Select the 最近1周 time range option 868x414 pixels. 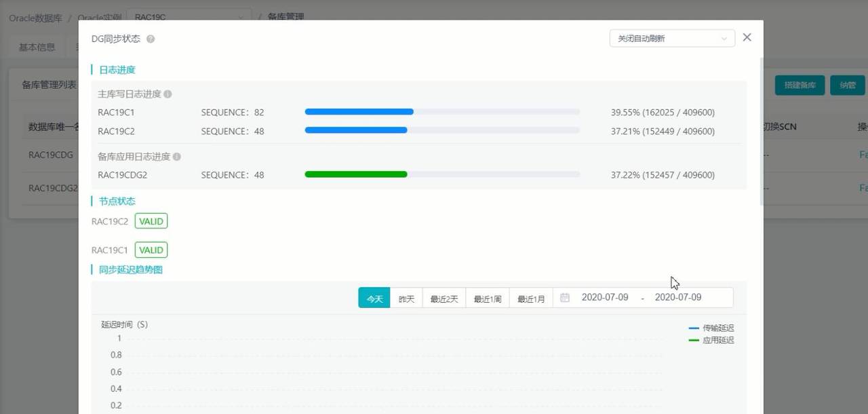click(x=487, y=297)
